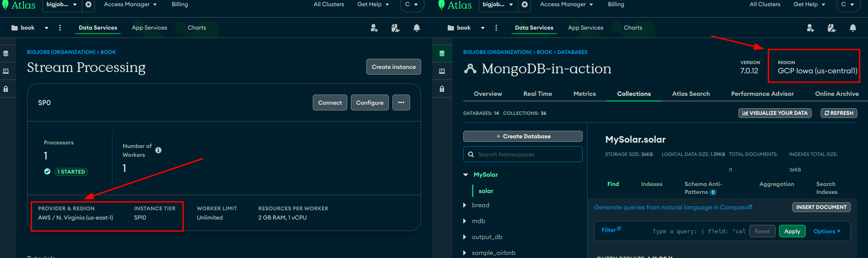Open the Options dropdown in the query bar

tap(826, 231)
